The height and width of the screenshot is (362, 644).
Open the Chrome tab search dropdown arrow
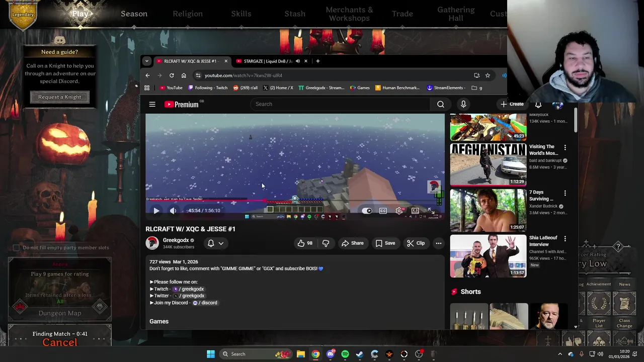click(x=146, y=61)
